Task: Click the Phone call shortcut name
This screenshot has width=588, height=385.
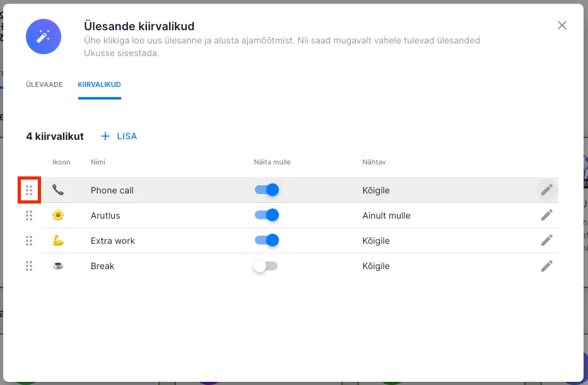Action: pos(112,190)
